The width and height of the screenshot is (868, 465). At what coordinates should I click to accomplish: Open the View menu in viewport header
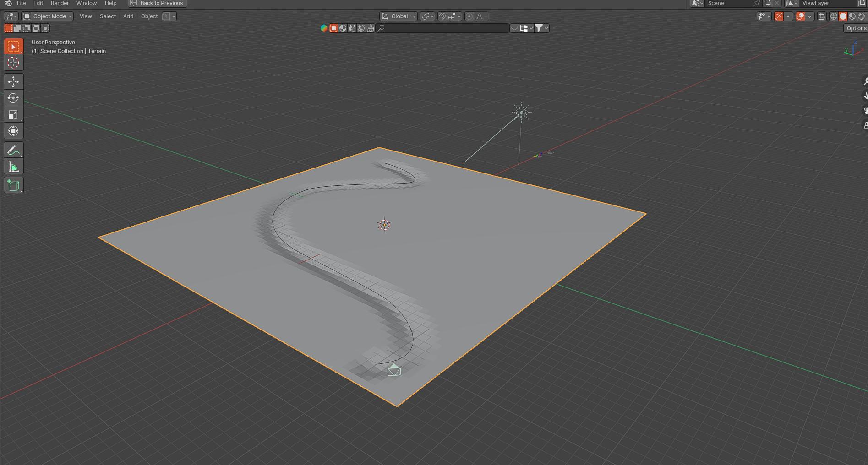[x=86, y=16]
